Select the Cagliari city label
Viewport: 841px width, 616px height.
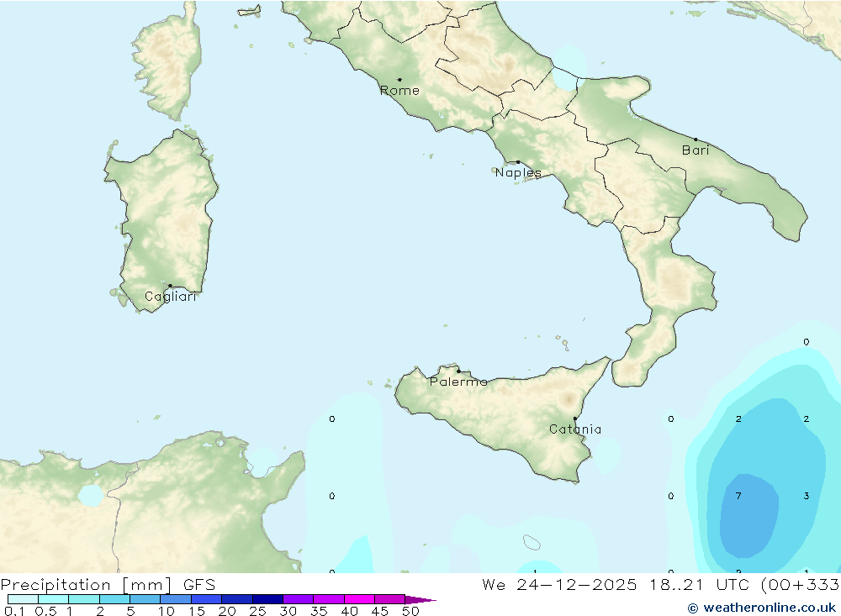pyautogui.click(x=171, y=297)
